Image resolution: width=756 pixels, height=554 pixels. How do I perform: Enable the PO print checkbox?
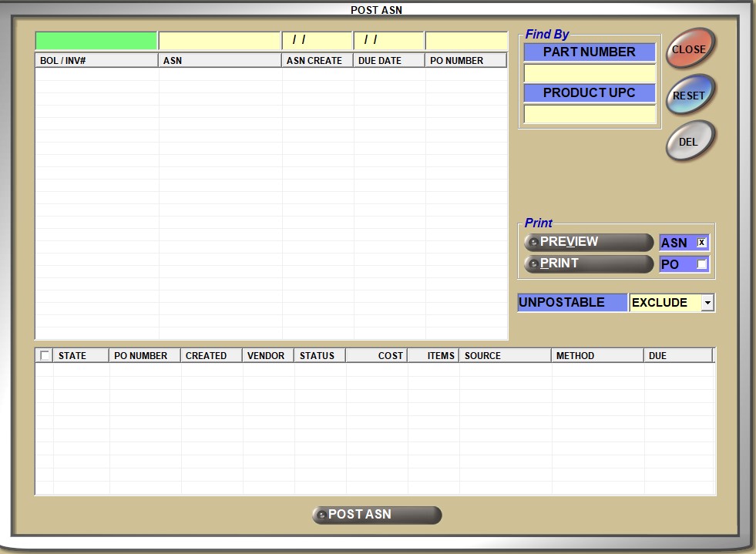click(701, 264)
